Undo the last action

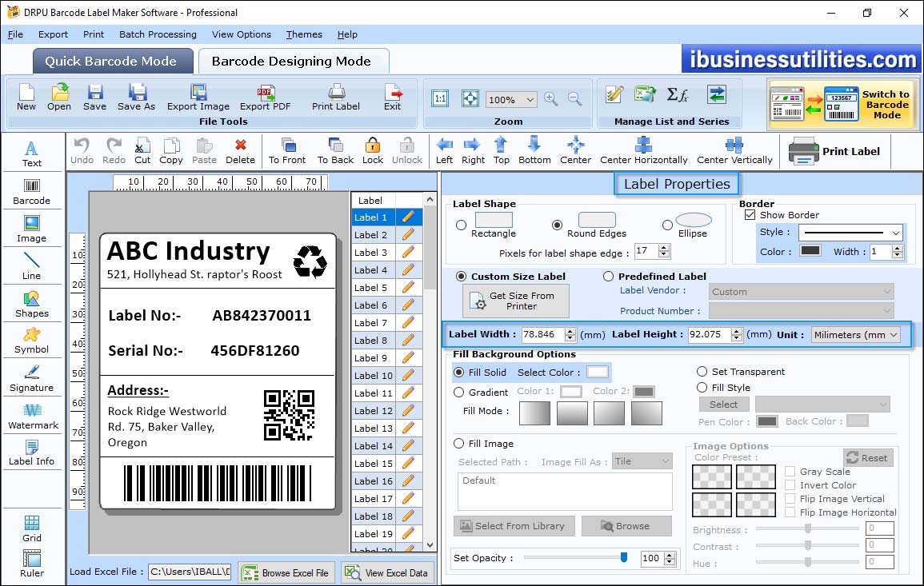click(82, 151)
